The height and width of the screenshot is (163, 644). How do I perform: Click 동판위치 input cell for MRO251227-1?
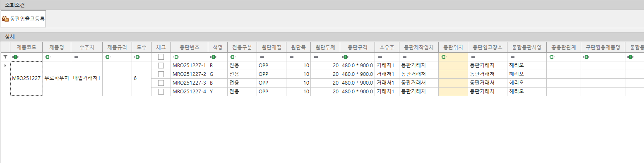(453, 66)
